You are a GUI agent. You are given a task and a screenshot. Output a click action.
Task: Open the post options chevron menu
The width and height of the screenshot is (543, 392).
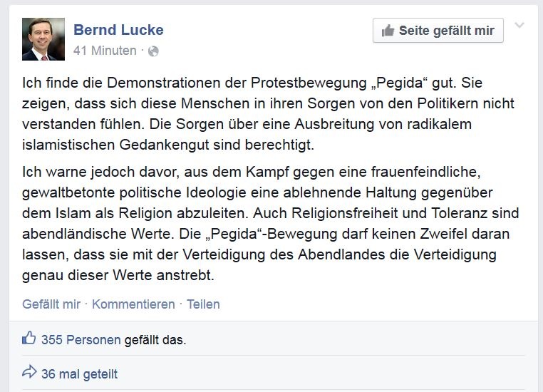pyautogui.click(x=519, y=26)
